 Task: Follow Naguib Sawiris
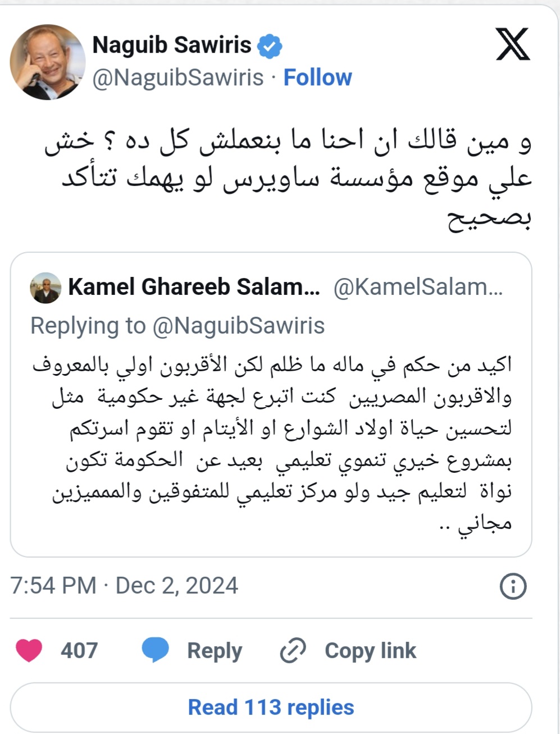(317, 77)
